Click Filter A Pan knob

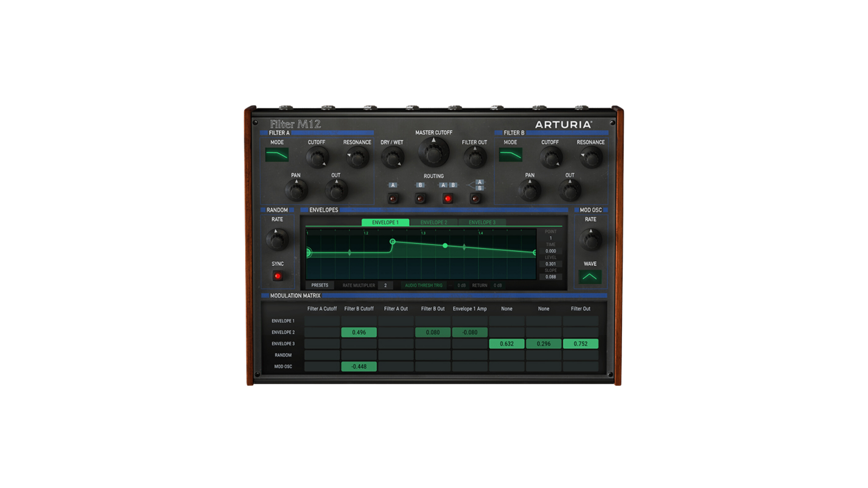[296, 191]
